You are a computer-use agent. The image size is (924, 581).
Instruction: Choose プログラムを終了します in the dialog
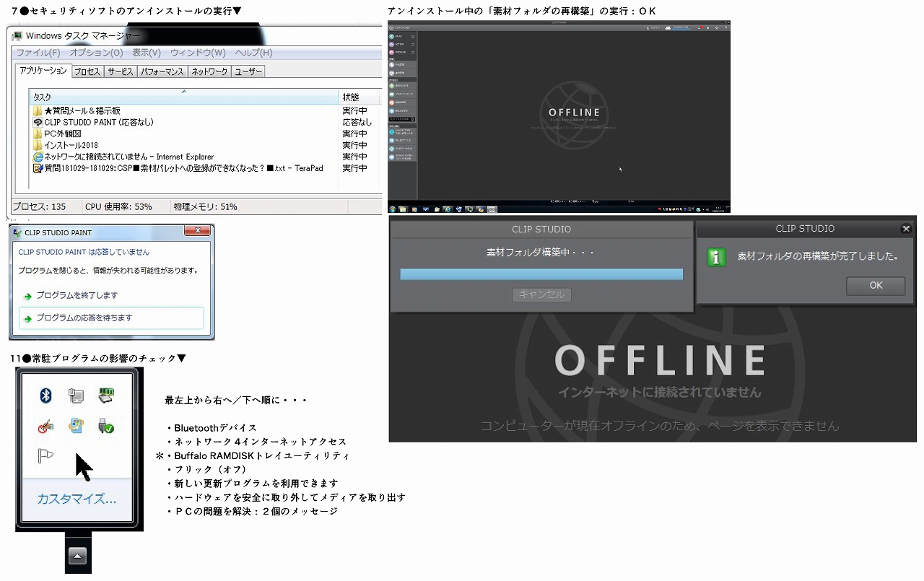click(x=112, y=295)
